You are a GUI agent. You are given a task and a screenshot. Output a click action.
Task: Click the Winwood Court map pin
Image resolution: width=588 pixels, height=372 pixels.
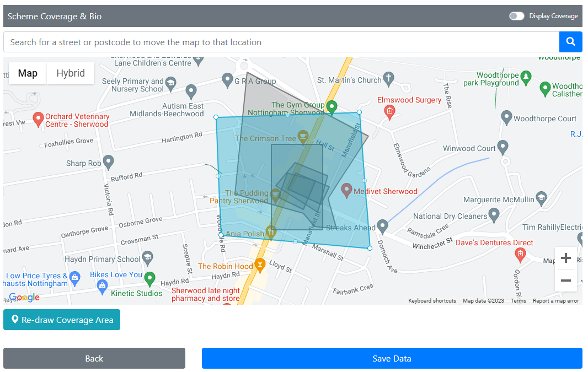click(x=503, y=147)
